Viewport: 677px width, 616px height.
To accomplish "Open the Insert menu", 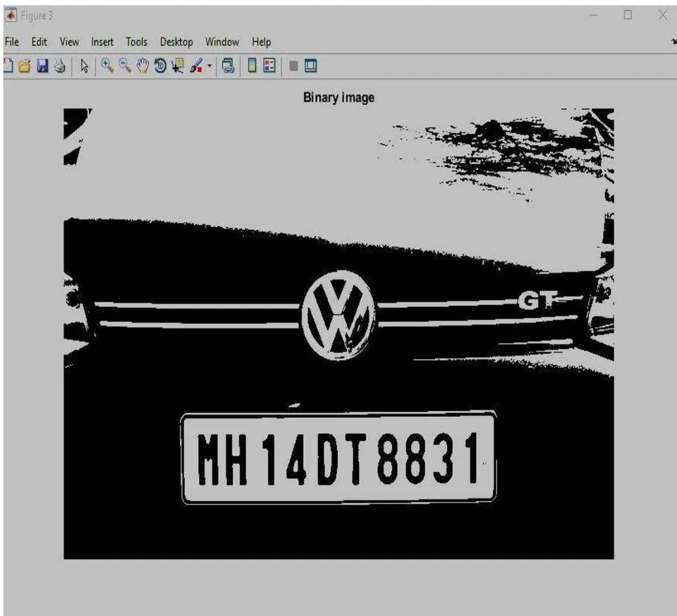I will tap(102, 42).
